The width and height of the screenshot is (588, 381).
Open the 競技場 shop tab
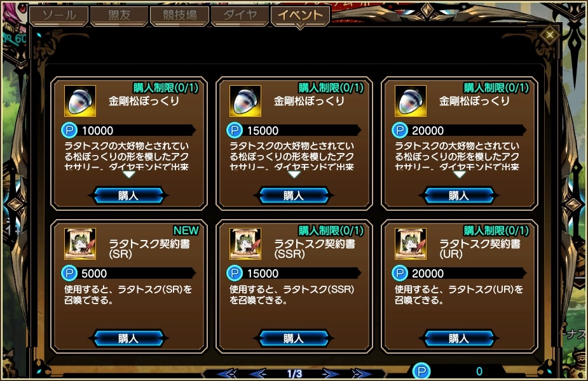[x=180, y=15]
